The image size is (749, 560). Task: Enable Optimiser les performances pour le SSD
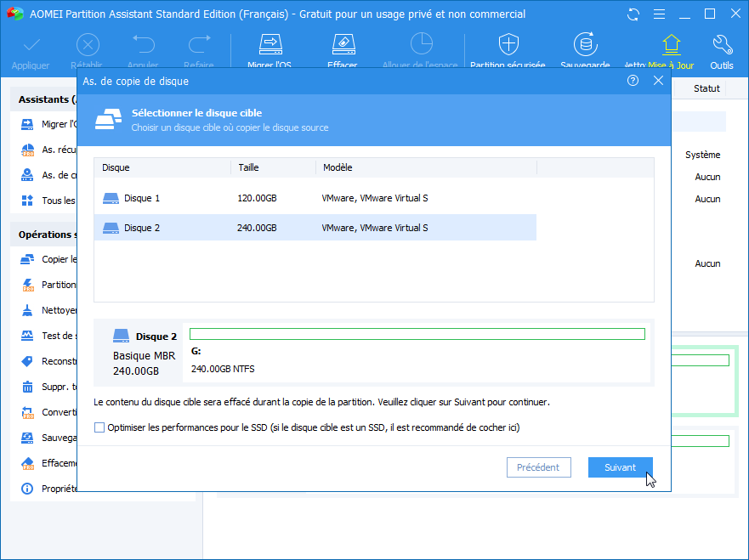point(99,427)
